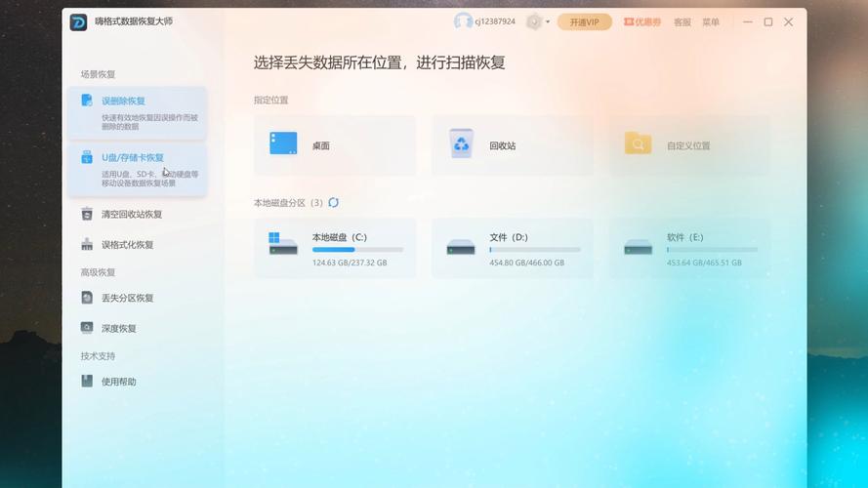Click the USB drive icon for U盘/存储卡恢复
The height and width of the screenshot is (488, 868).
click(87, 157)
